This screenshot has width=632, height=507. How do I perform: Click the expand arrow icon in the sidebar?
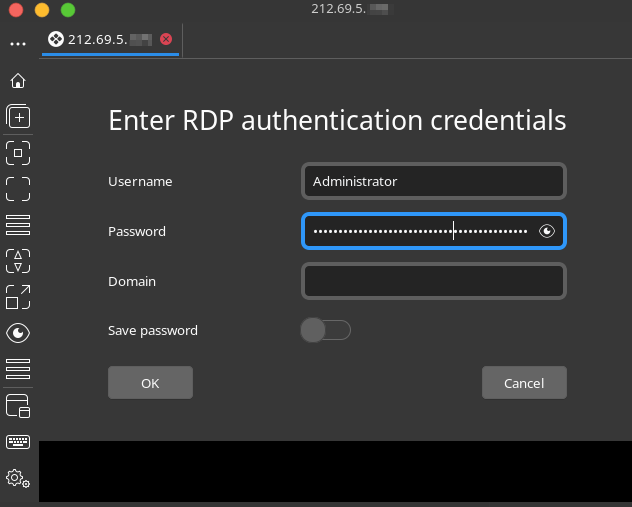pos(18,297)
